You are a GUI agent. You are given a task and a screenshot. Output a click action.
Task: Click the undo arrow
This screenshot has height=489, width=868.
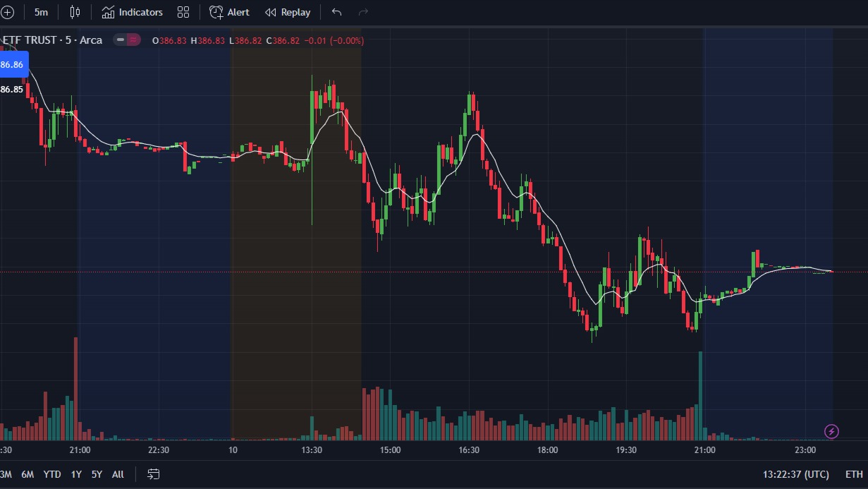tap(336, 12)
